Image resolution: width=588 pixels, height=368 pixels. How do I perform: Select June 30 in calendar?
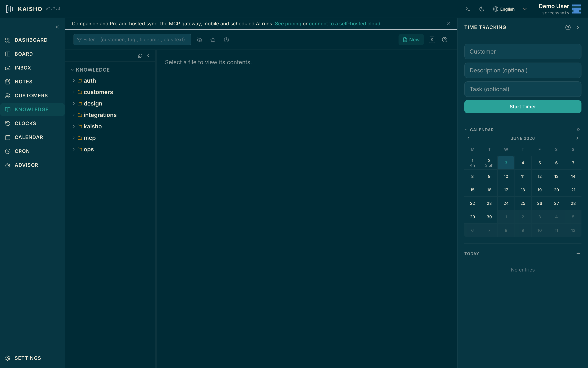(489, 217)
